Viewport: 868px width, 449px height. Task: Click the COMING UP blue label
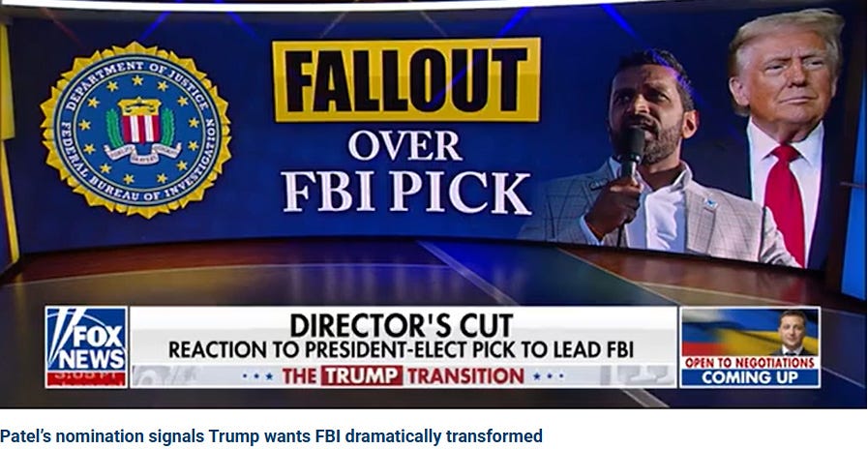click(x=750, y=377)
